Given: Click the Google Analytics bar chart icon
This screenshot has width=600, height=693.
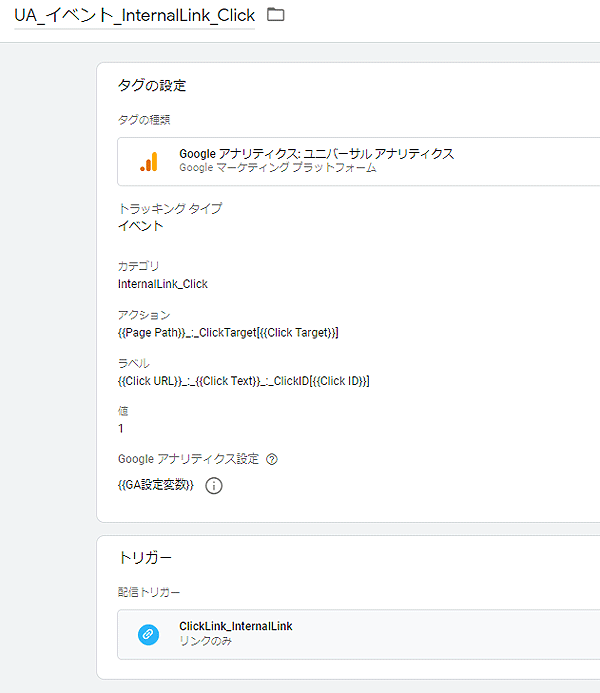Looking at the screenshot, I should [149, 161].
